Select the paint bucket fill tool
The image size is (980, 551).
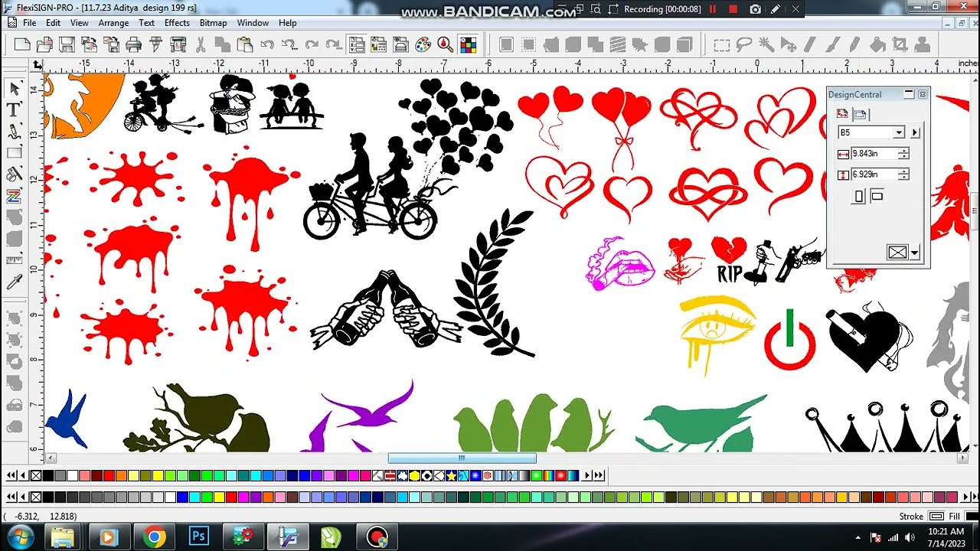pos(877,44)
